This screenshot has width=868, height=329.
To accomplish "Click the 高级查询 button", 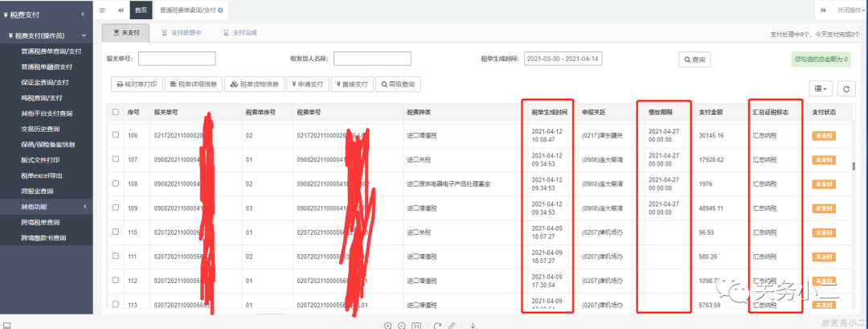I will [x=398, y=84].
